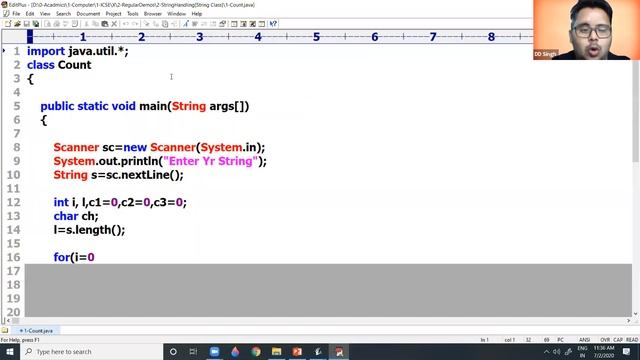Click the word Count in class declaration
This screenshot has width=640, height=360.
point(75,65)
